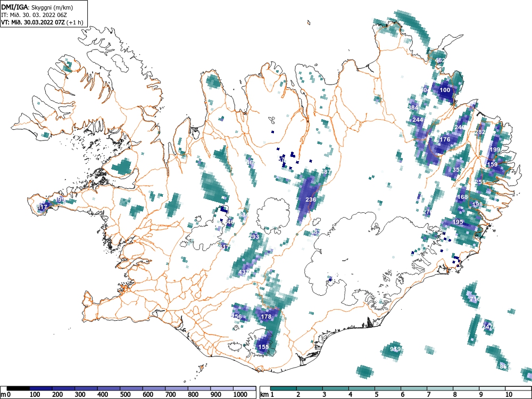Click the southern map value label 155
The image size is (532, 399).
coord(264,347)
